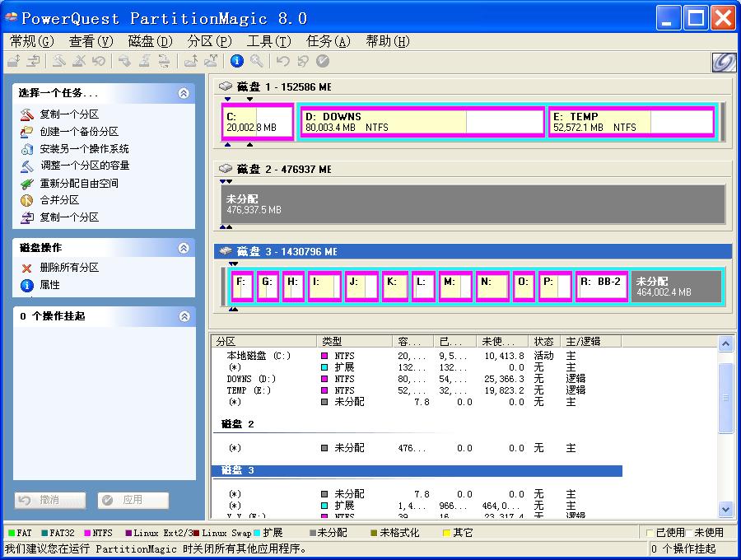The image size is (741, 560).
Task: Select the 磁盘 2 list heading
Action: click(x=238, y=424)
